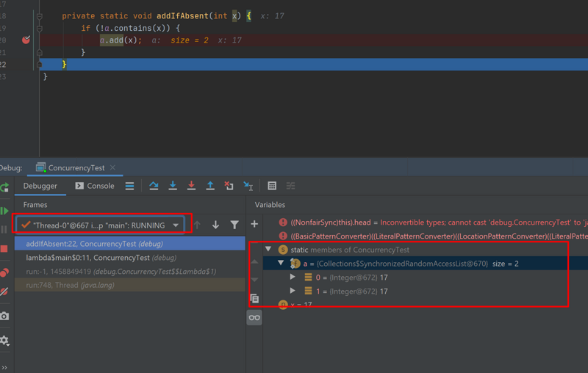Select the Debugger tab
Screen dimensions: 588x373
pyautogui.click(x=40, y=186)
